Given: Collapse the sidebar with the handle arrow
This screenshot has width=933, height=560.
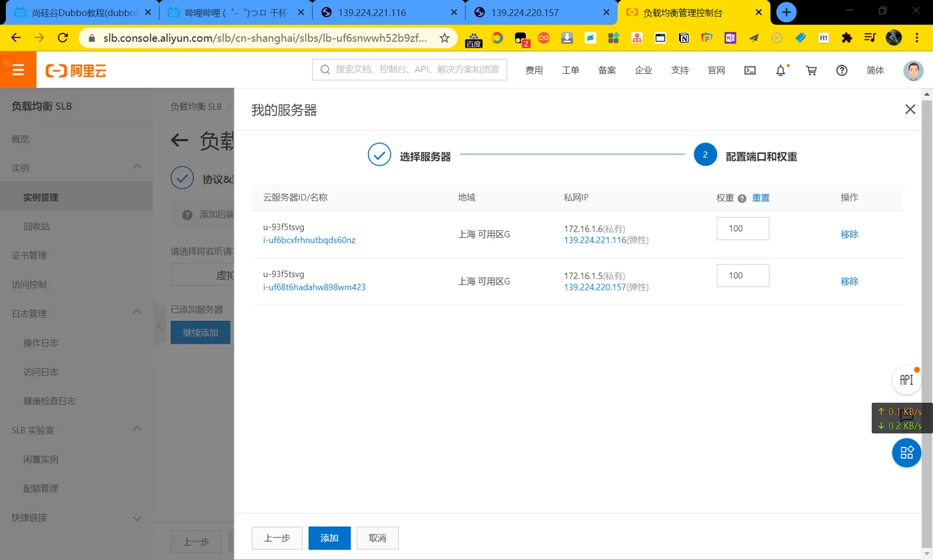Looking at the screenshot, I should (159, 325).
